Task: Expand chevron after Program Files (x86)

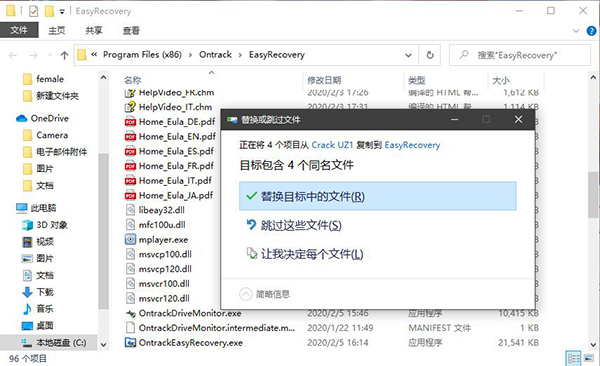Action: 190,55
